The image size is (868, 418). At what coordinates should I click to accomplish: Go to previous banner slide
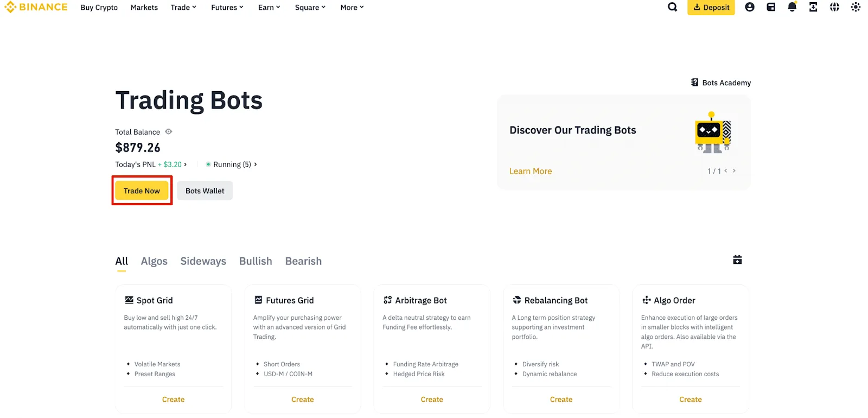point(726,171)
